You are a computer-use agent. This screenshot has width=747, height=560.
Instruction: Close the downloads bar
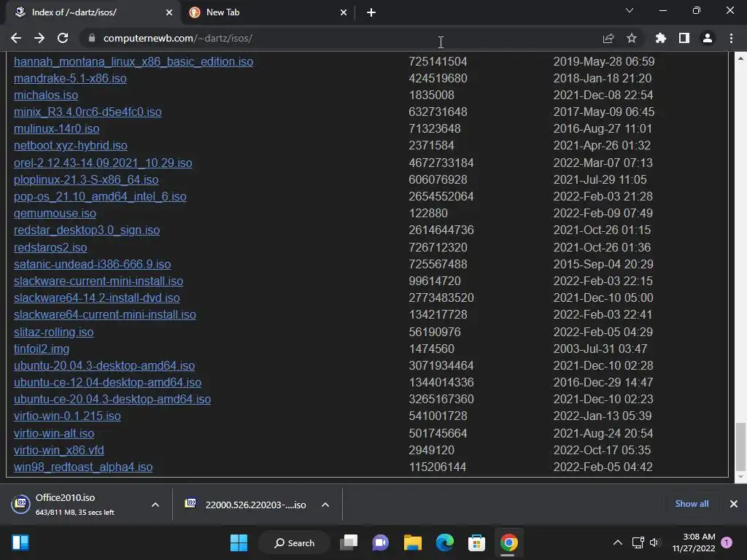point(734,504)
